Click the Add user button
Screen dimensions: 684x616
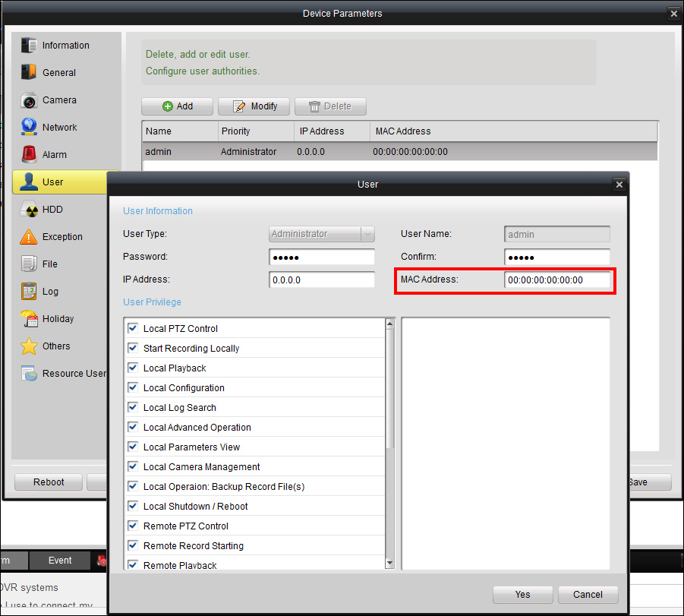tap(177, 106)
